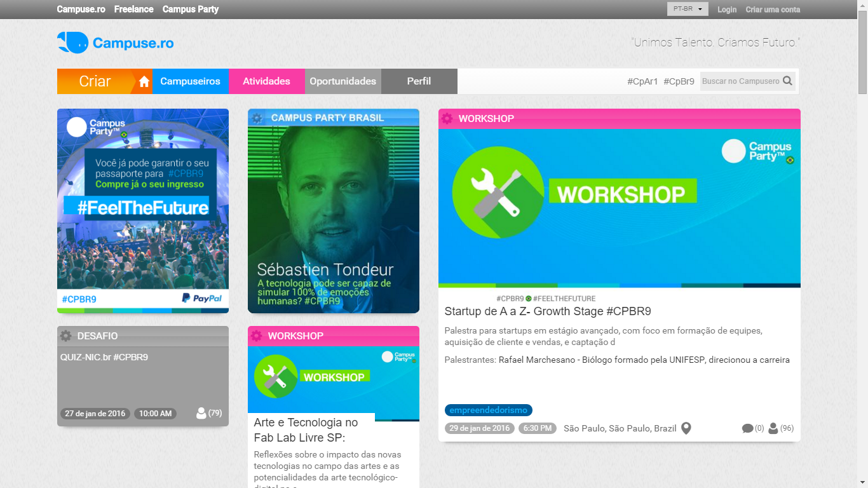Click Criar uma conta link

(773, 10)
